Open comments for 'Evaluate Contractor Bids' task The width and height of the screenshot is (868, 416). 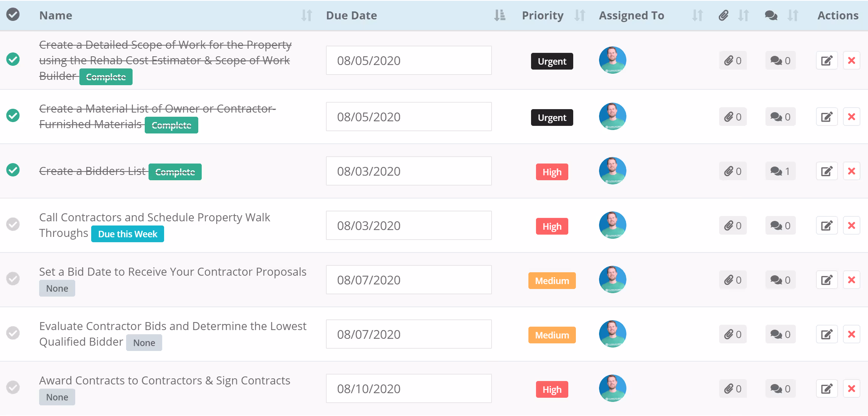(780, 334)
